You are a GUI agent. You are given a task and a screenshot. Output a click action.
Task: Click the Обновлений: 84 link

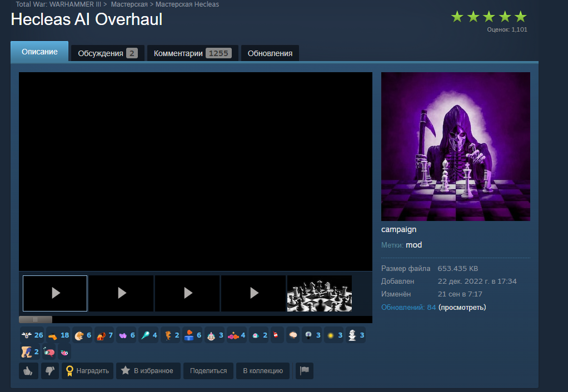(x=408, y=307)
